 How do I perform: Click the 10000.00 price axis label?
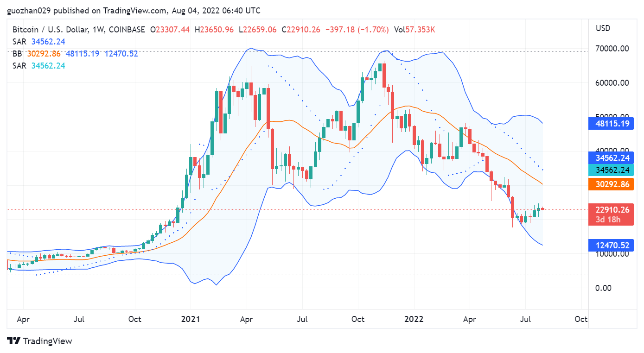612,254
